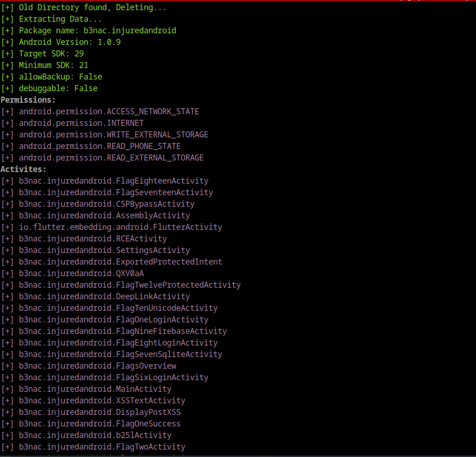Click the 'Android Version: 1.0.9' line

pos(61,42)
